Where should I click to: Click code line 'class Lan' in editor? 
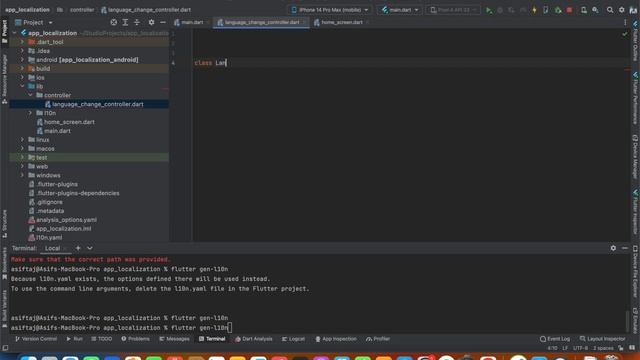pos(210,63)
